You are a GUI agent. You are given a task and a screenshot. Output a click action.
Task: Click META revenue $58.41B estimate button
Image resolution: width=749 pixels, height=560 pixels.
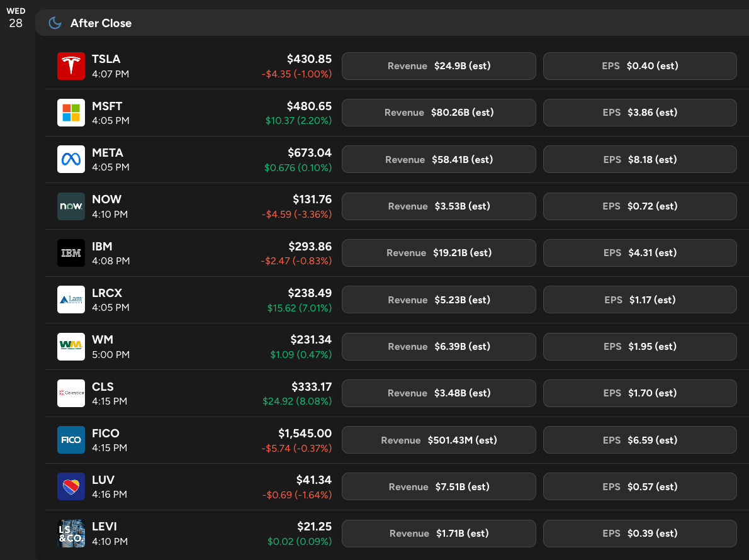coord(439,160)
